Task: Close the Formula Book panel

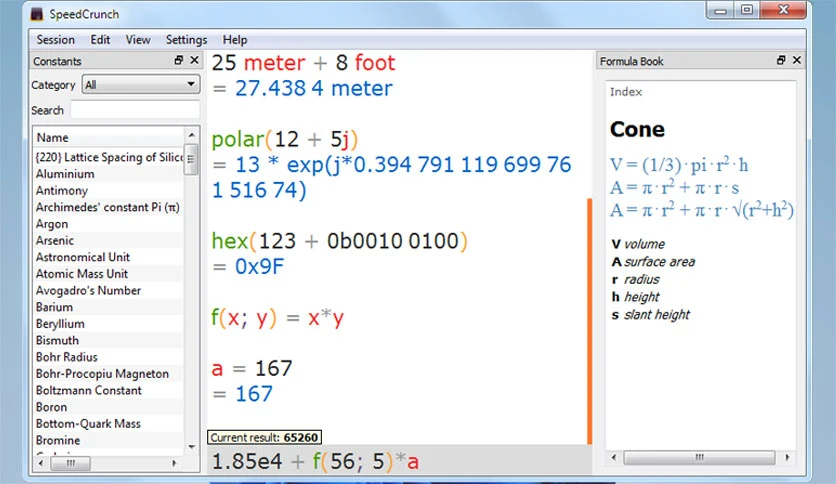Action: click(797, 60)
